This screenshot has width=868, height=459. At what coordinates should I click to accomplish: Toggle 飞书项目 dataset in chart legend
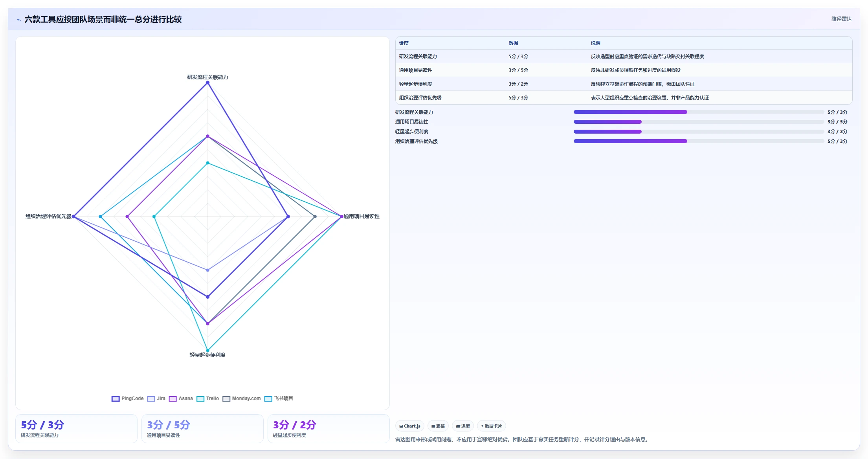pos(279,398)
